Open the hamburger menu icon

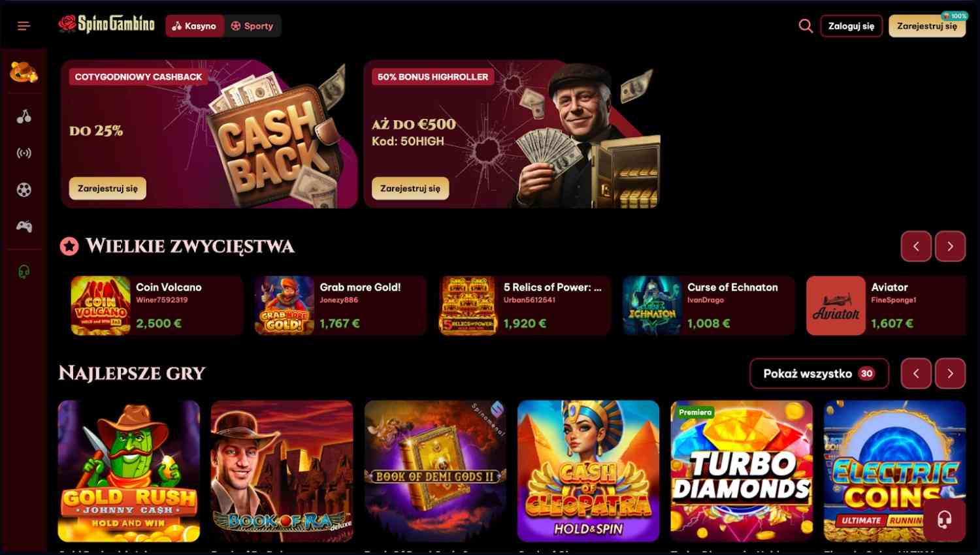coord(24,26)
